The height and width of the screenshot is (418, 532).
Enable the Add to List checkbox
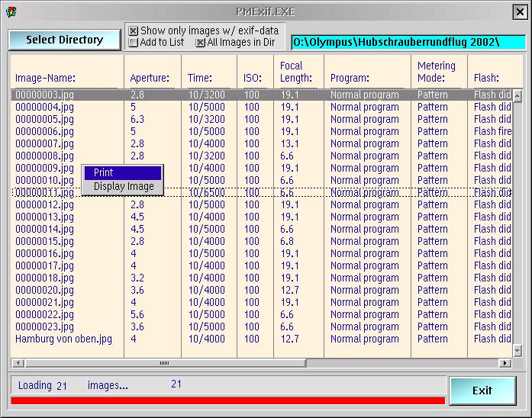pyautogui.click(x=134, y=43)
